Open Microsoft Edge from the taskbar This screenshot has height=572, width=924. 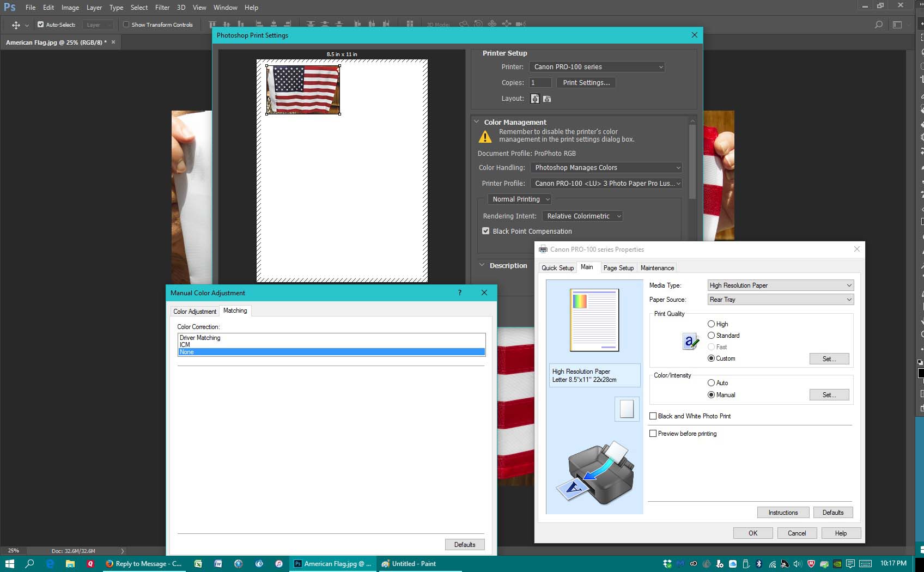coord(50,564)
